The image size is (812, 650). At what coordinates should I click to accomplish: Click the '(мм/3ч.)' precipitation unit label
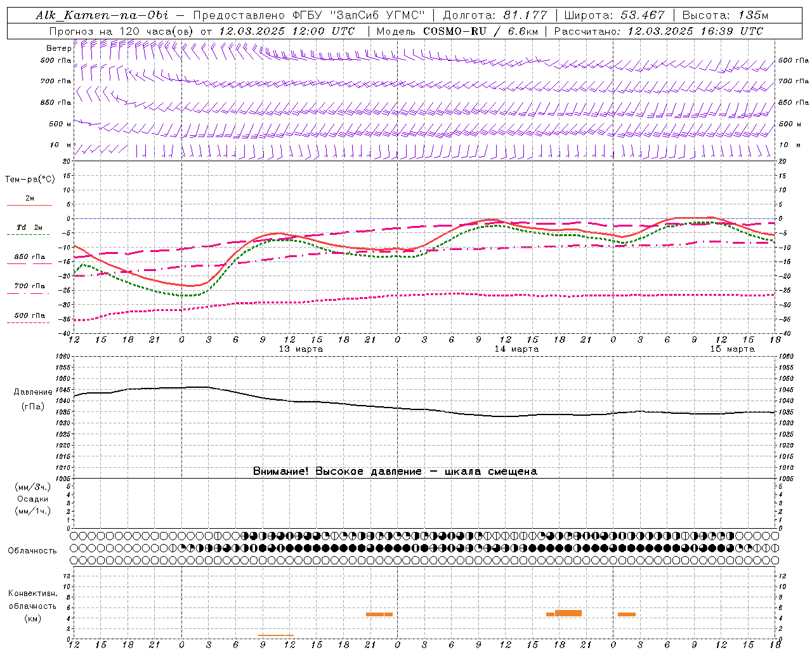tap(33, 487)
